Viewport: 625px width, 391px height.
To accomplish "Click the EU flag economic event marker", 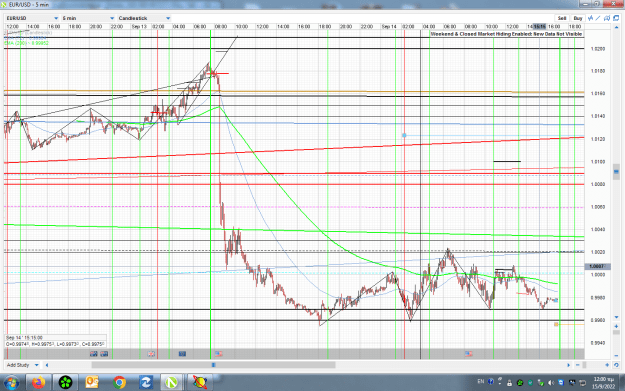I will (x=182, y=354).
